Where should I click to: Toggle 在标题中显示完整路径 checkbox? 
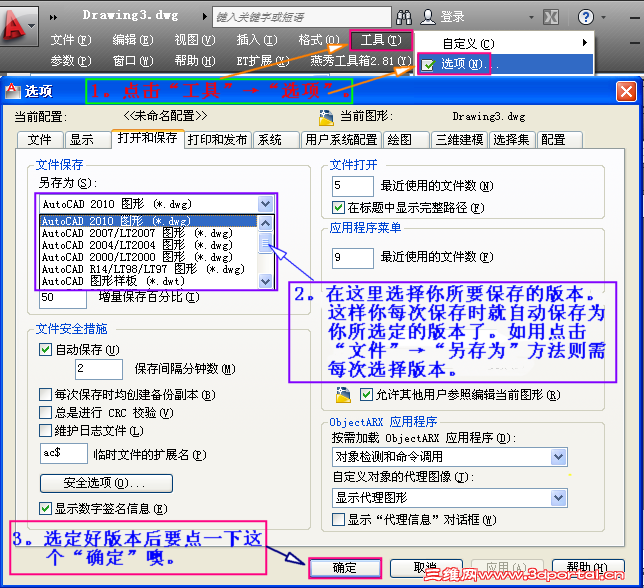(338, 207)
